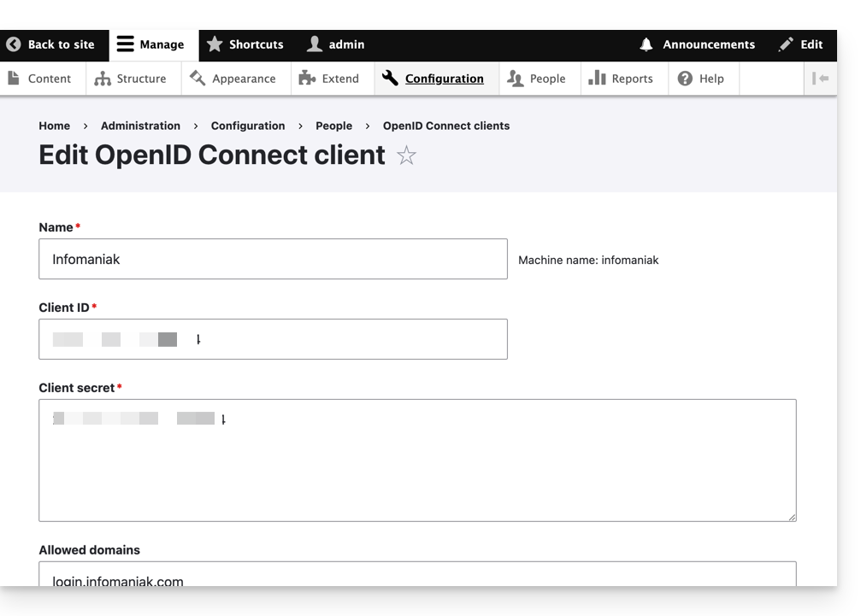Click the 'Name' field label
Viewport: 867px width, 616px height.
[x=56, y=227]
